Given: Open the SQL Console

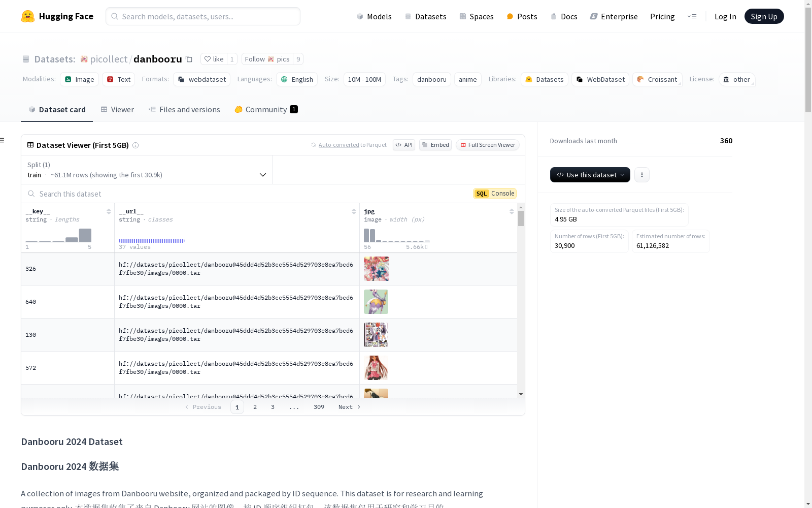Looking at the screenshot, I should click(495, 194).
